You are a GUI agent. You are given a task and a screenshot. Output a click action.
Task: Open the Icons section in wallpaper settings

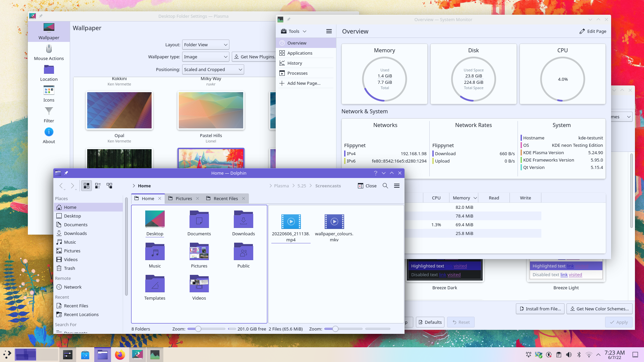pyautogui.click(x=49, y=93)
